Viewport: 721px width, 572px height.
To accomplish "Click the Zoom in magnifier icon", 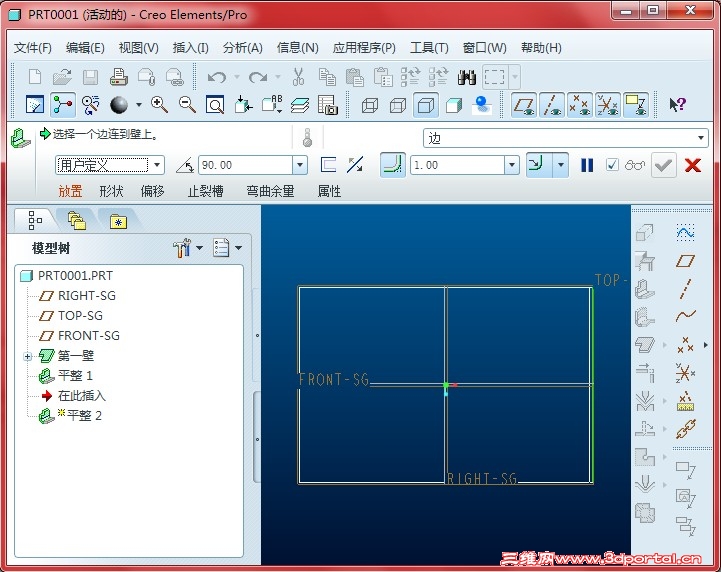I will [159, 105].
